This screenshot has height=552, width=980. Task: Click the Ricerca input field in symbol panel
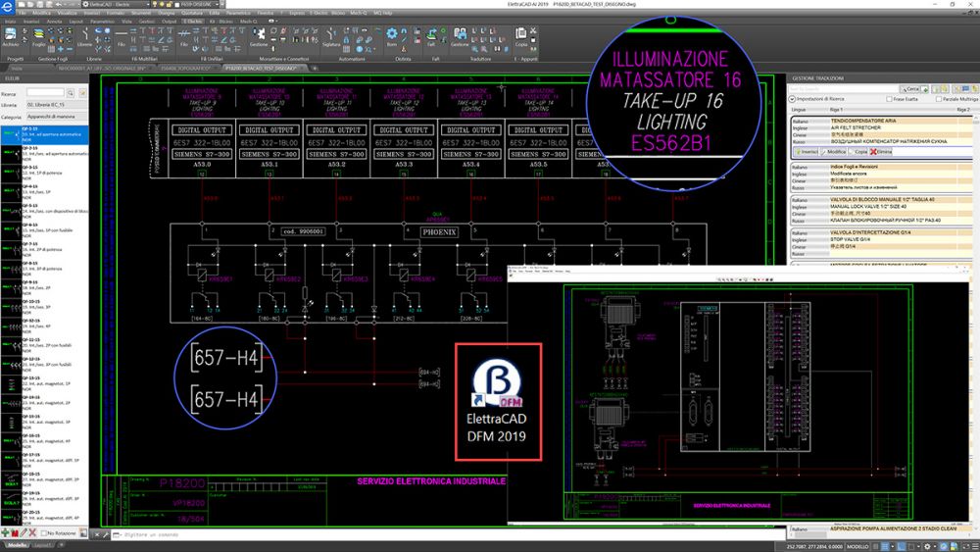[x=45, y=93]
